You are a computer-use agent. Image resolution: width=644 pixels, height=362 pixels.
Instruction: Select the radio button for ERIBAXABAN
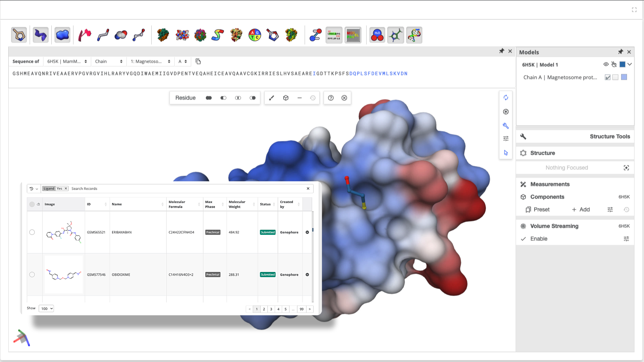[32, 232]
